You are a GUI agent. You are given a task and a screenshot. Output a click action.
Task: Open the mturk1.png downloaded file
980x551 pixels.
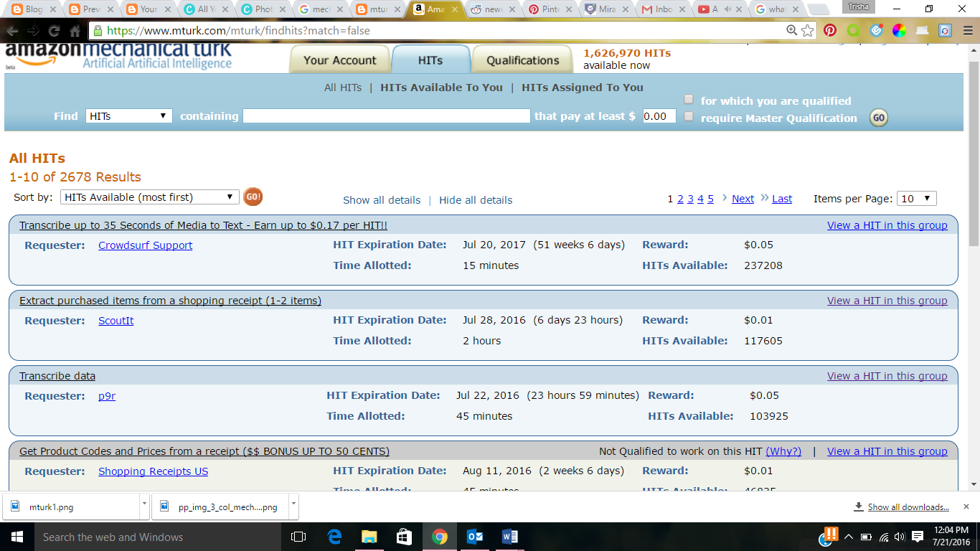(x=72, y=507)
